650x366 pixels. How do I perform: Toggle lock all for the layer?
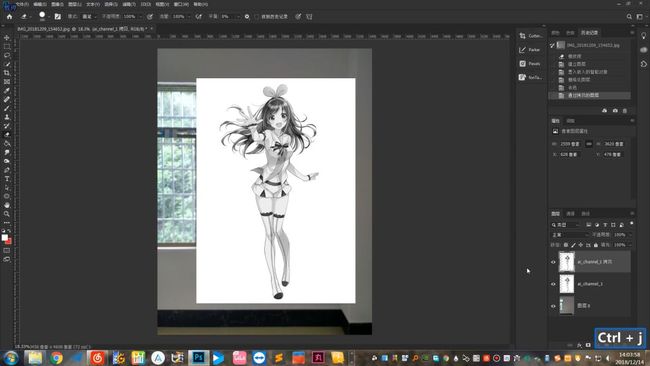tap(596, 245)
